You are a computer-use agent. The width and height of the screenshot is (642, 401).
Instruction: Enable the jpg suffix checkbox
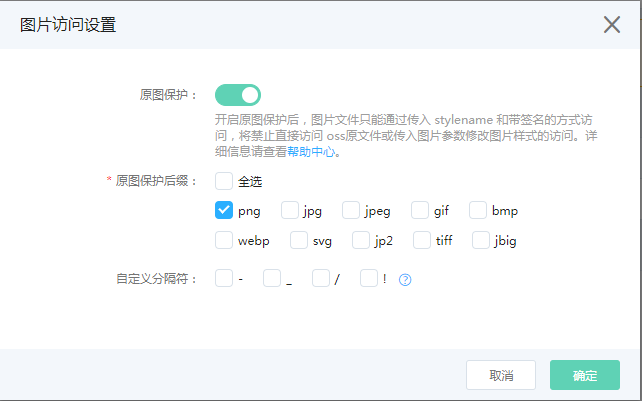pos(290,210)
